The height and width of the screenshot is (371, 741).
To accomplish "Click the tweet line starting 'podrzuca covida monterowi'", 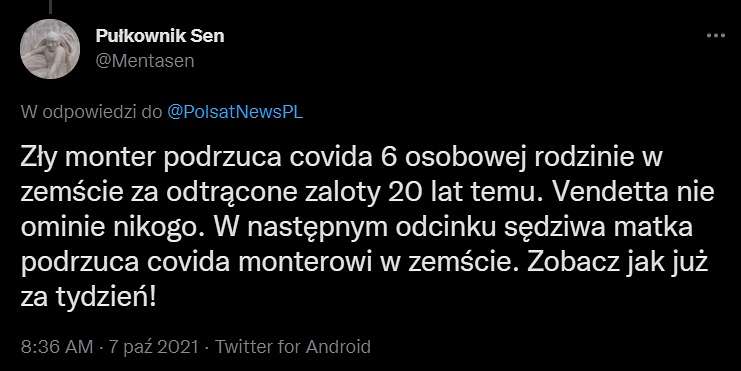I will pyautogui.click(x=364, y=263).
